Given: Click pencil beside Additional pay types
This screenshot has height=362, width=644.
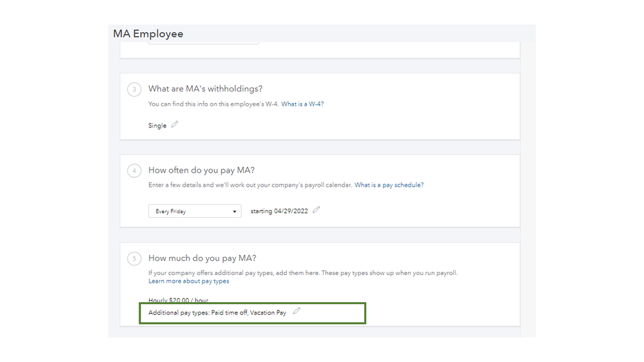Looking at the screenshot, I should 297,311.
